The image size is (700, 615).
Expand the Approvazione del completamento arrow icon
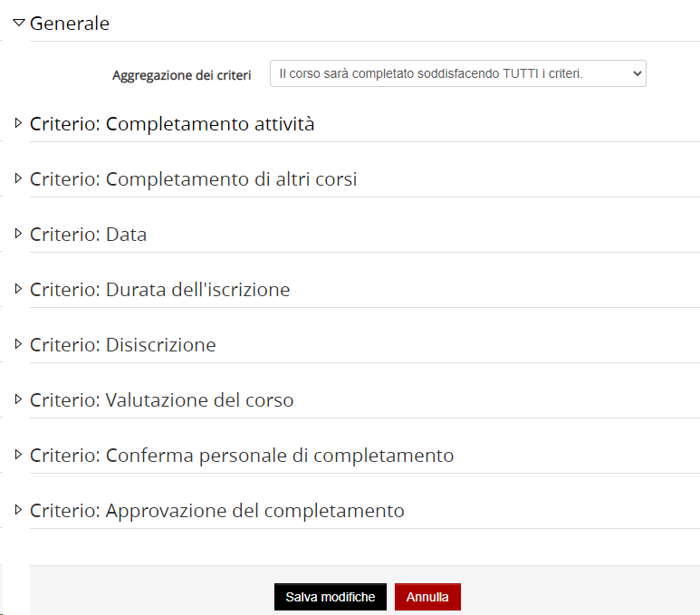click(x=18, y=510)
